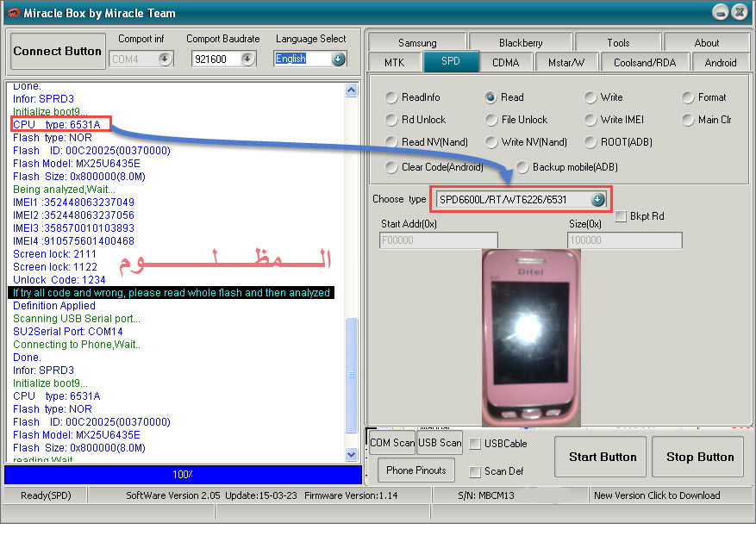
Task: Switch to the Blackberry tab
Action: point(520,42)
